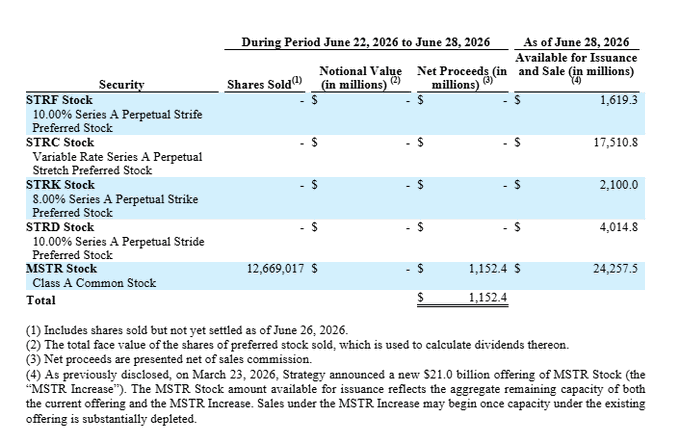This screenshot has width=680, height=443.
Task: Click the 1,152.4 net proceeds in MSTR row
Action: (x=488, y=269)
